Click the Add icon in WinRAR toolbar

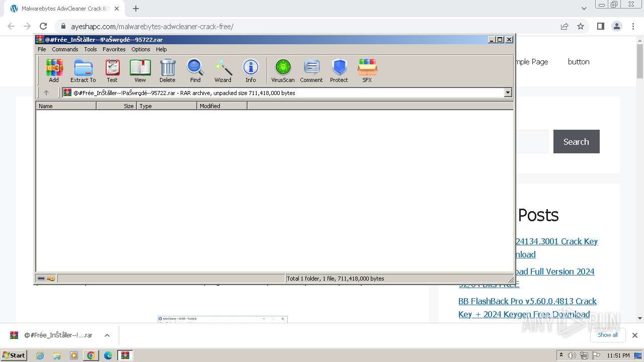pos(54,70)
